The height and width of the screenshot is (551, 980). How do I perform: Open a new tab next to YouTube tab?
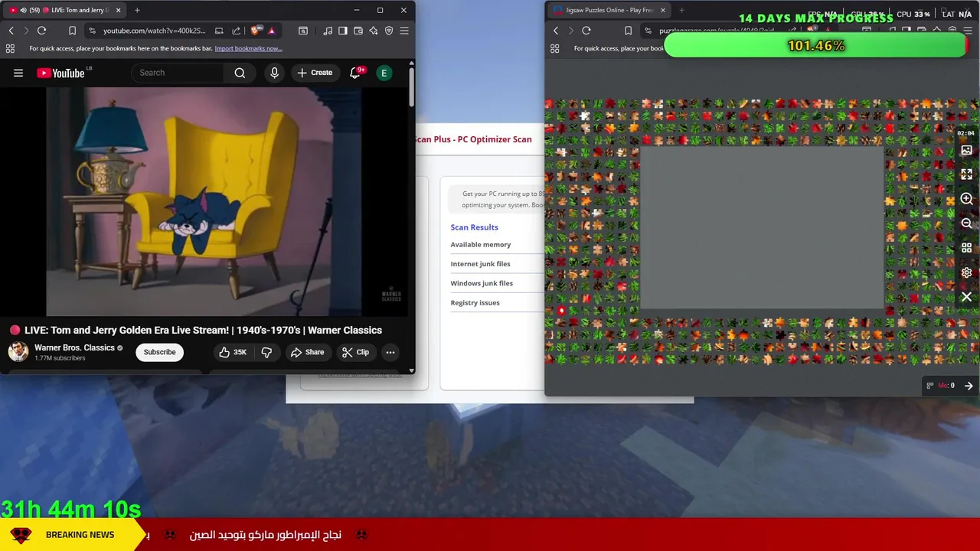137,10
